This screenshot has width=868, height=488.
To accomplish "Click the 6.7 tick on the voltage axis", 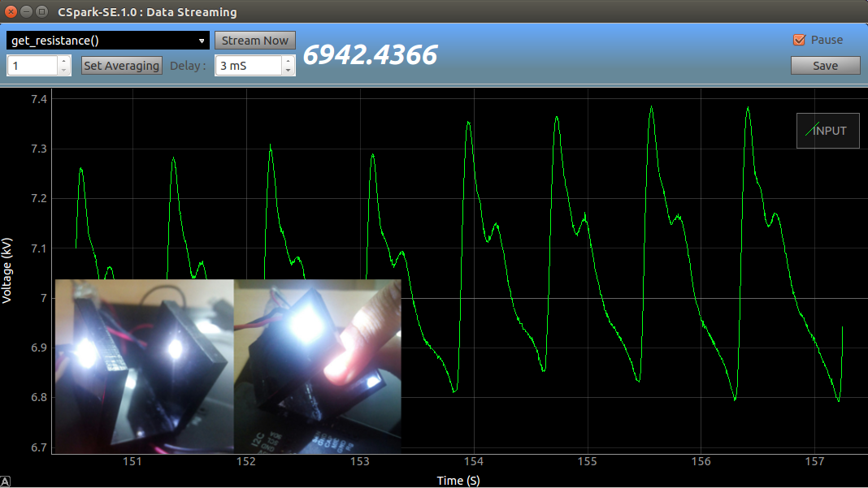I will 39,447.
